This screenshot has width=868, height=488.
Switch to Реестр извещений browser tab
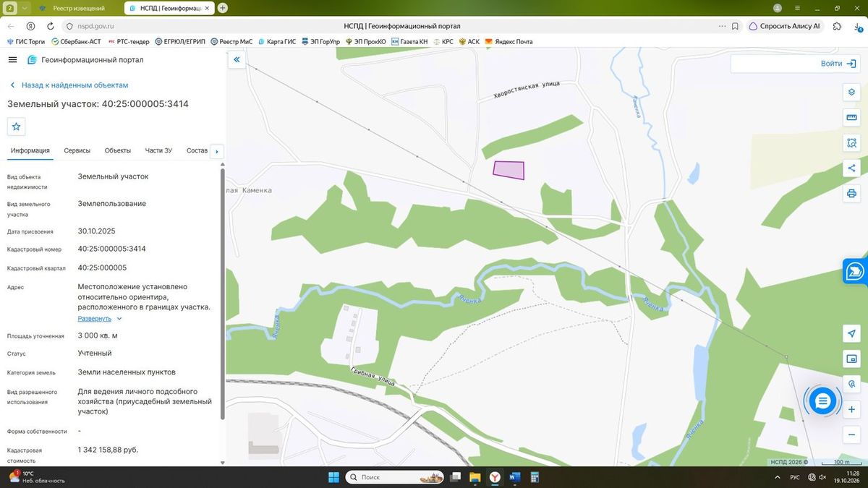coord(78,8)
